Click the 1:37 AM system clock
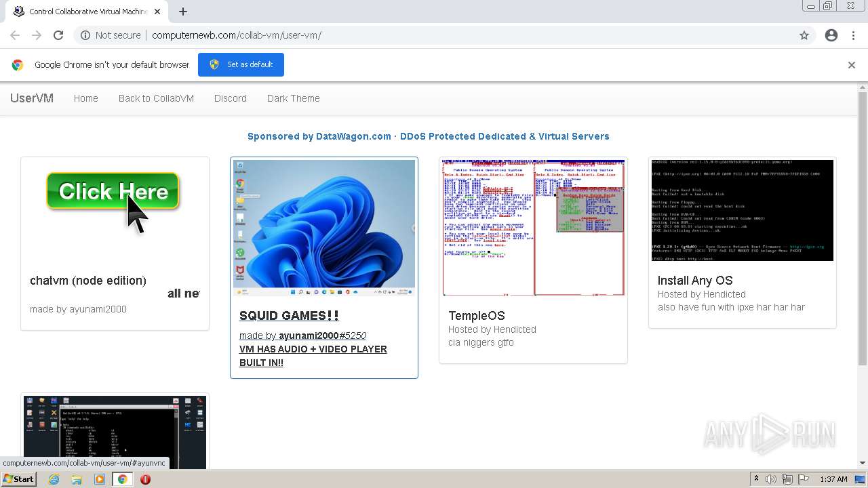The image size is (868, 488). click(x=833, y=479)
